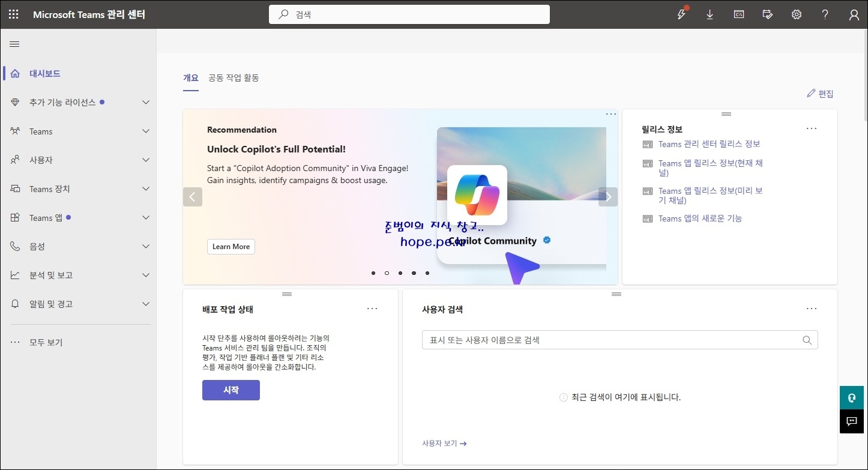Viewport: 868px width, 470px height.
Task: Open the more options menu on 배포 작업 상태 card
Action: [x=372, y=309]
